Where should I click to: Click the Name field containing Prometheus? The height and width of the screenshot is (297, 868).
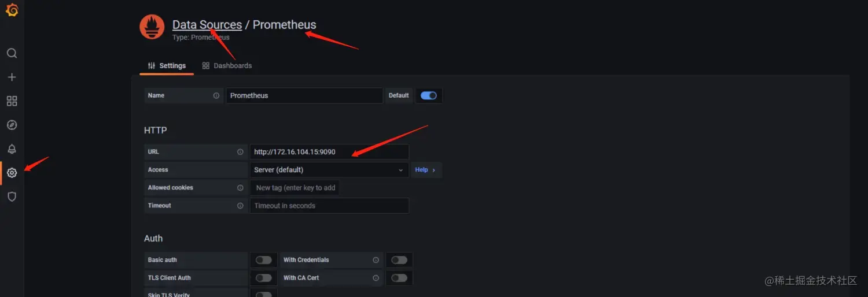304,96
